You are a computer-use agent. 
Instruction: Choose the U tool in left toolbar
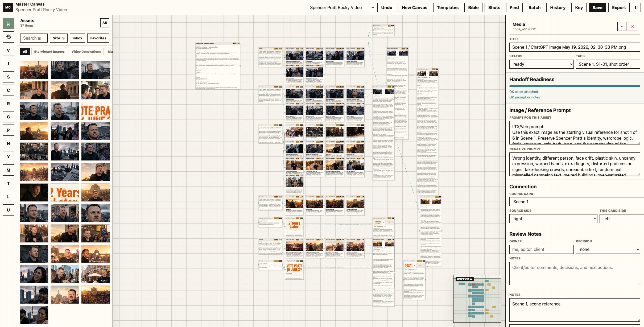pyautogui.click(x=8, y=210)
